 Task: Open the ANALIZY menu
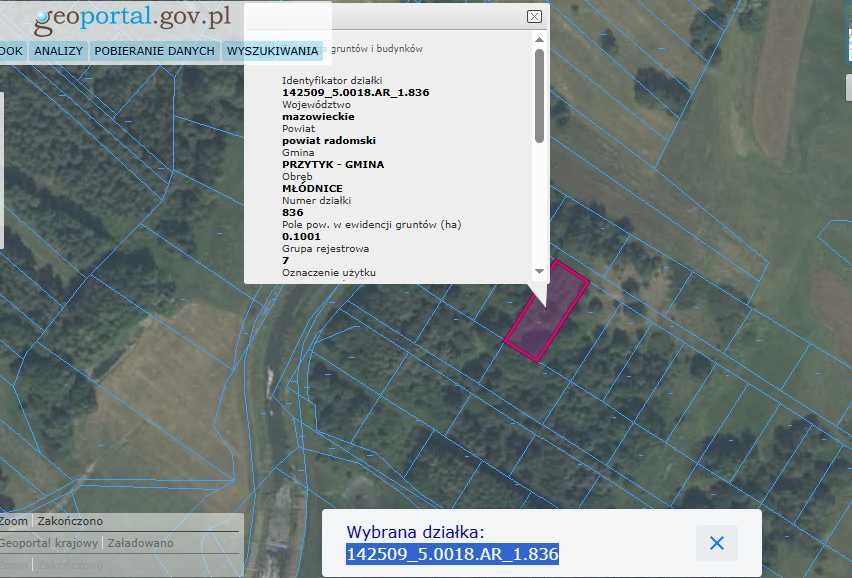58,51
